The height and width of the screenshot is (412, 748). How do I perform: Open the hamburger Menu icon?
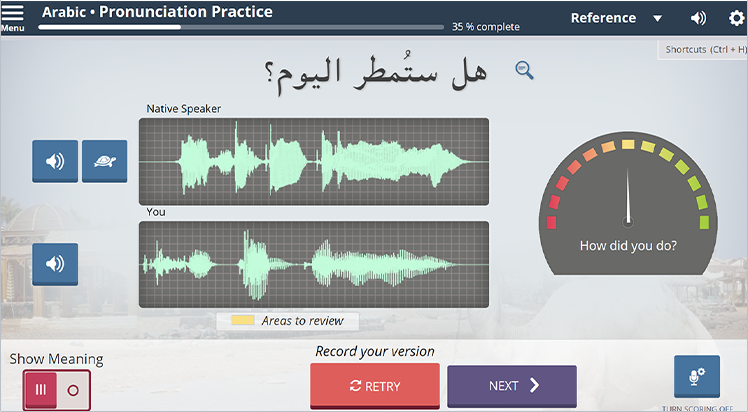pyautogui.click(x=13, y=15)
